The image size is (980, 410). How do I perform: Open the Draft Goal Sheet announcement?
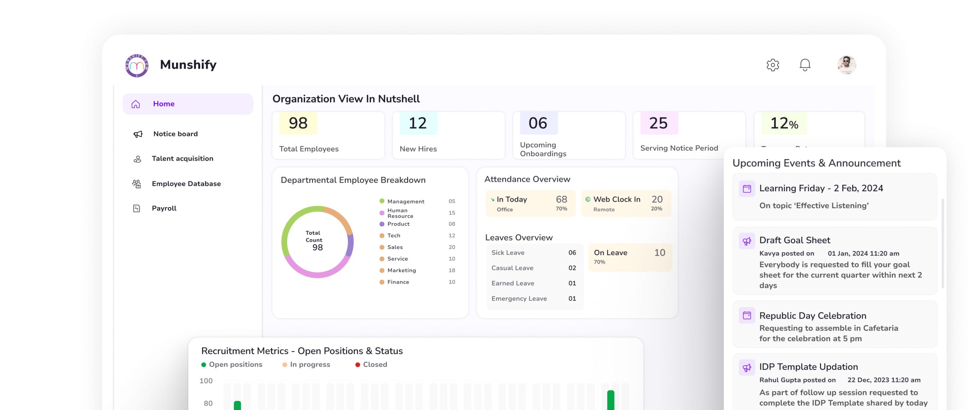(x=835, y=261)
